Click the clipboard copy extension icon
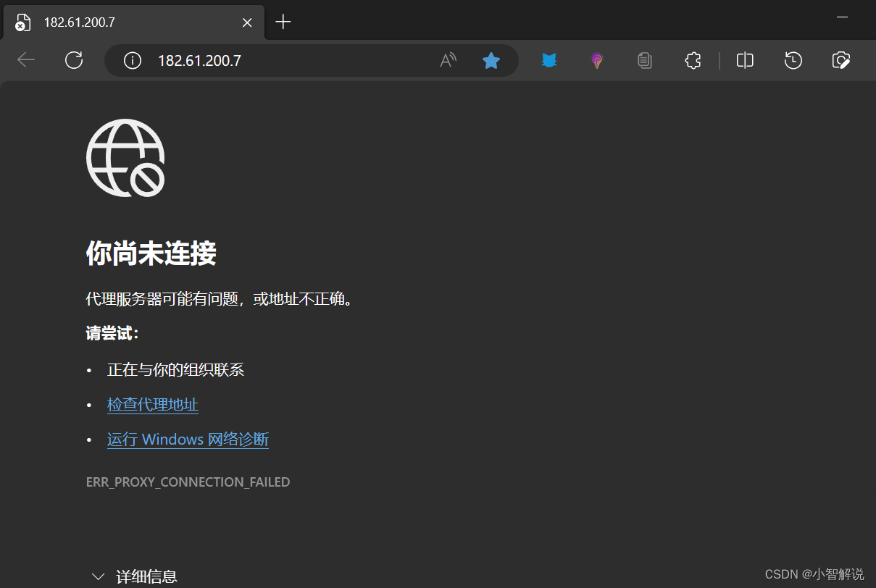Screen dimensions: 876x588 pos(645,61)
